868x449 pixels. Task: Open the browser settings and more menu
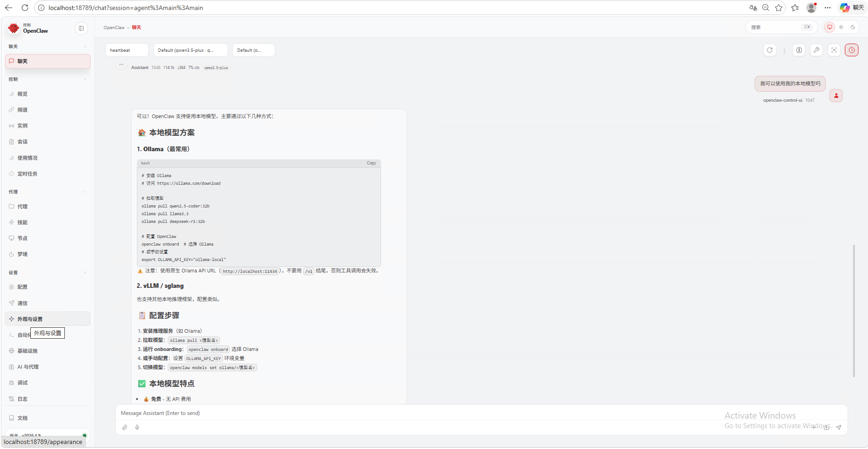click(828, 8)
